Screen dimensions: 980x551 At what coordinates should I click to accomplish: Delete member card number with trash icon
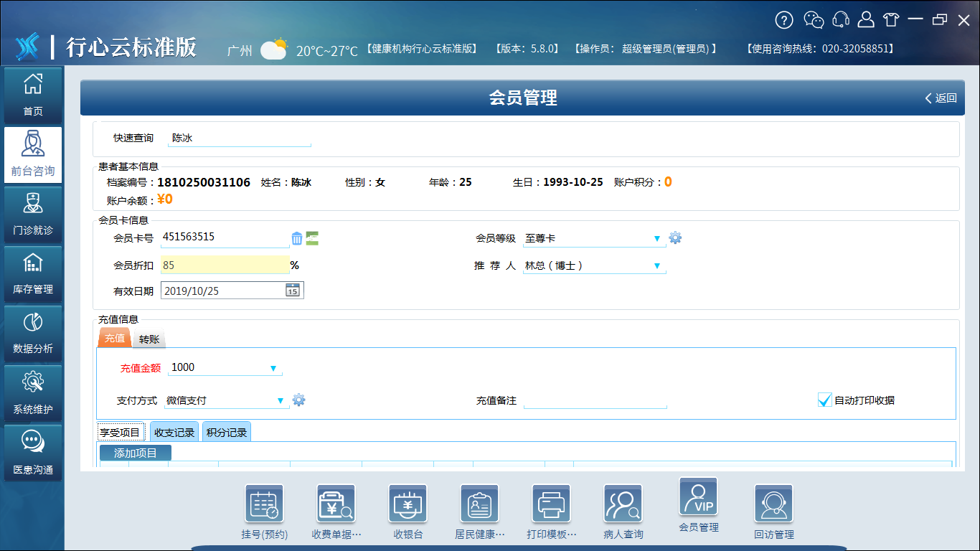(x=297, y=238)
